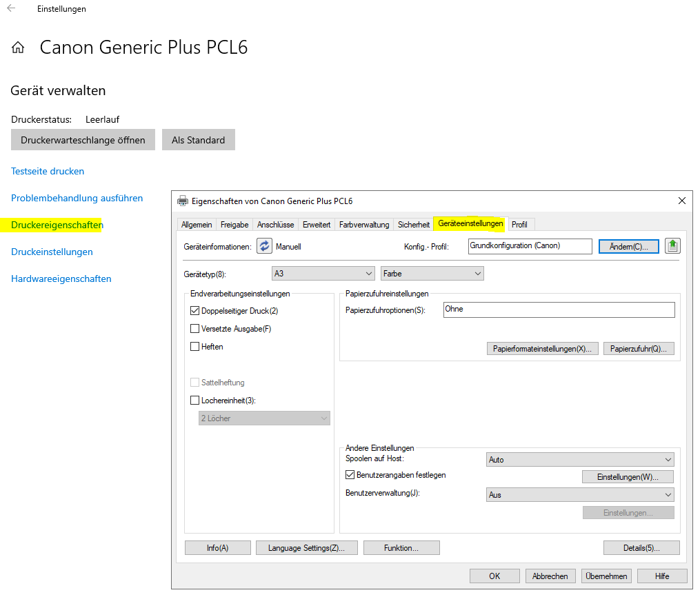Click the Konfig.-Profil Grundkonfiguration field
The height and width of the screenshot is (597, 700).
tap(530, 246)
